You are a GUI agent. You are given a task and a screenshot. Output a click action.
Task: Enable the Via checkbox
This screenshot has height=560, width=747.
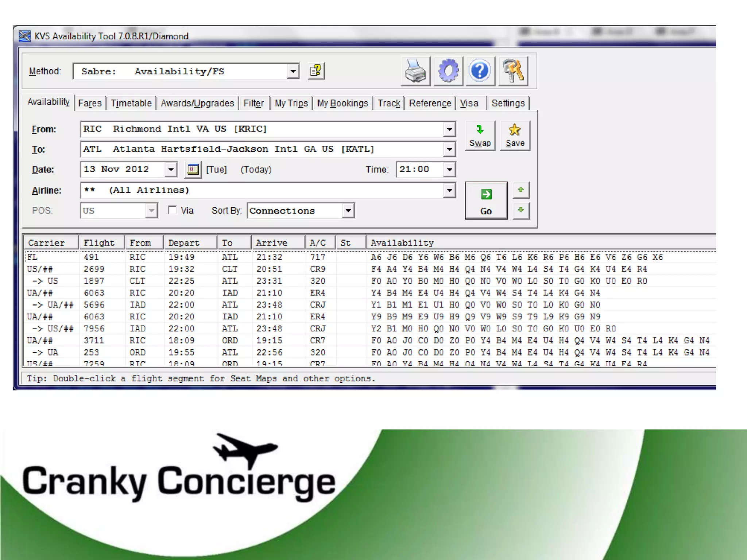172,210
